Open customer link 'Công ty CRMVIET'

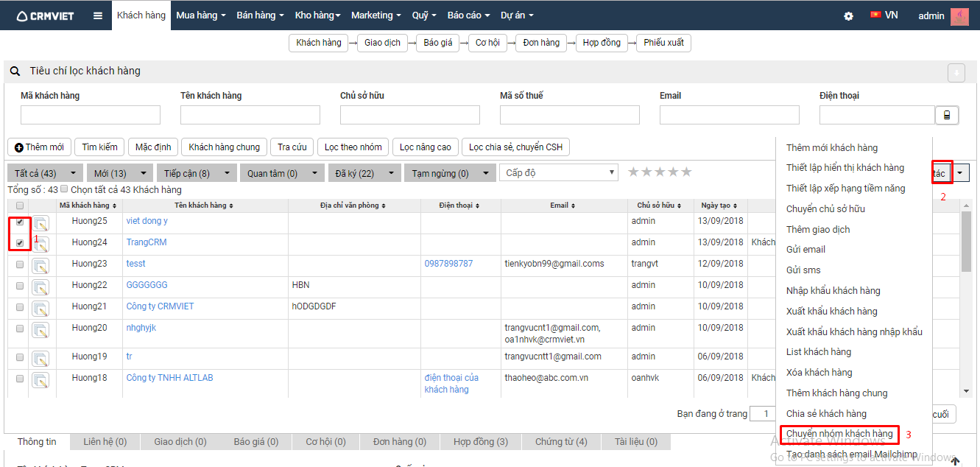(x=160, y=306)
